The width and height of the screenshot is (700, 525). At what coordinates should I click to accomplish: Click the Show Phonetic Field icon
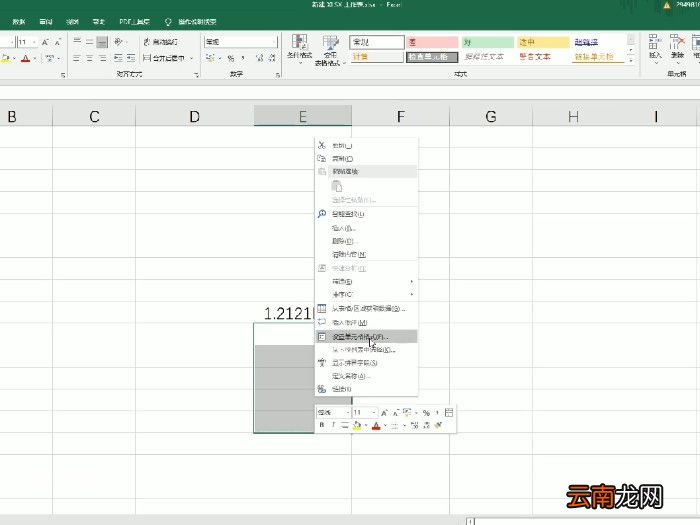(x=321, y=362)
